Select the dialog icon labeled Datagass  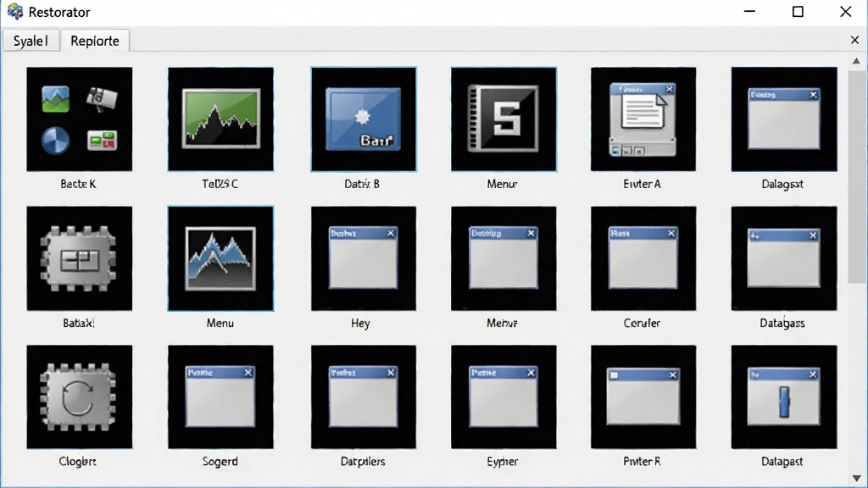click(784, 258)
